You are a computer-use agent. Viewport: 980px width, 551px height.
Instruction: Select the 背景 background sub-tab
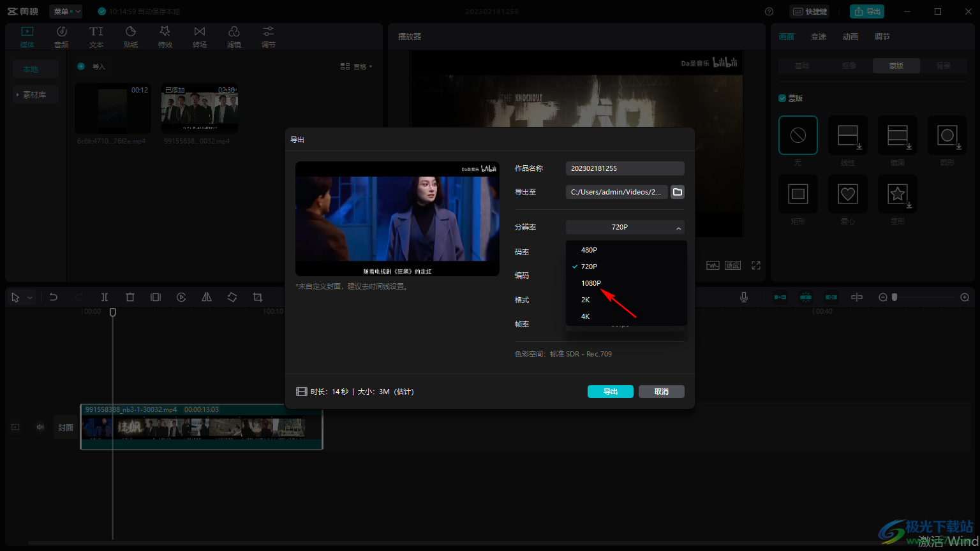pyautogui.click(x=944, y=66)
